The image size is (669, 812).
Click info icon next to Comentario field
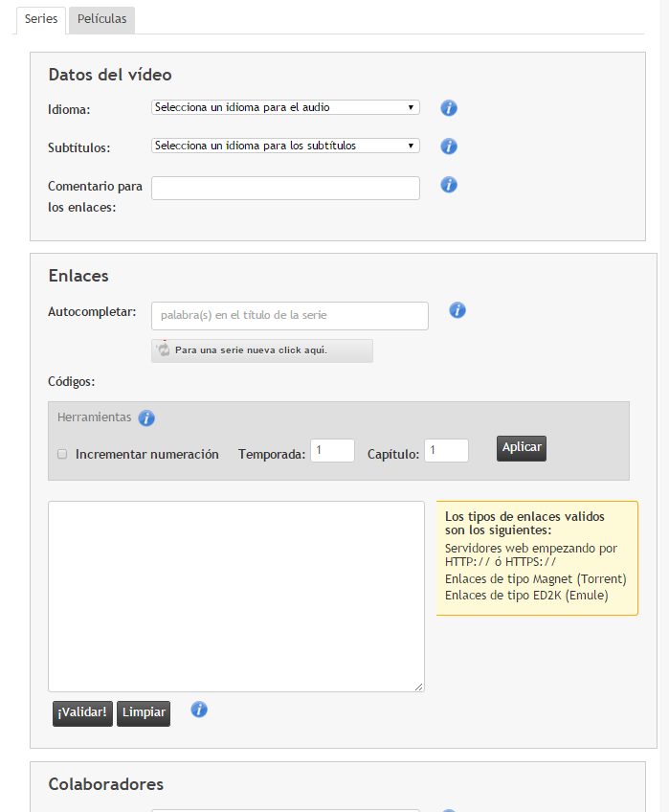point(449,185)
